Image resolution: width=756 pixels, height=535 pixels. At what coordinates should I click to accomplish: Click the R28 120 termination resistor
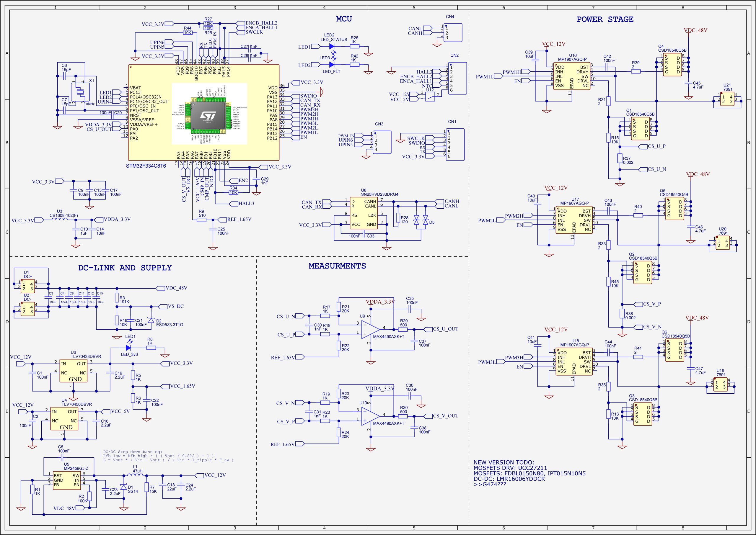[398, 218]
